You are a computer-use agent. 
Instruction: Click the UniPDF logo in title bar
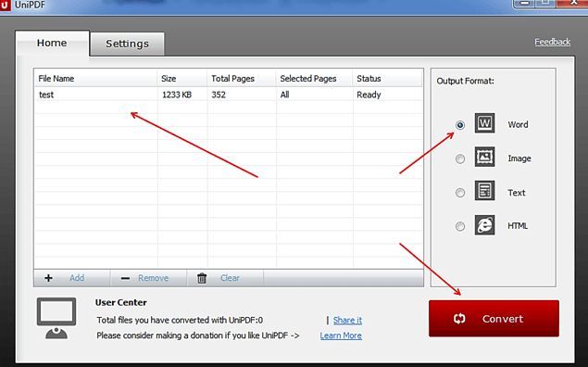(6, 6)
